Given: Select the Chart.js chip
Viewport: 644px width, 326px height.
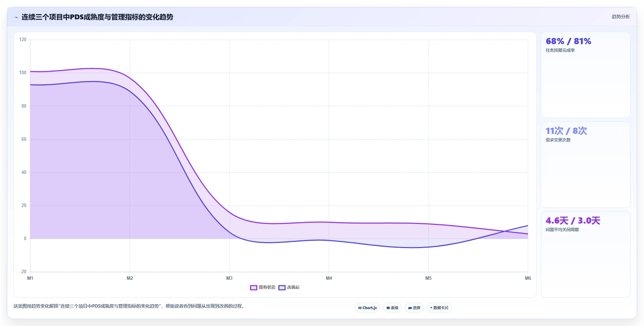Looking at the screenshot, I should (x=367, y=308).
